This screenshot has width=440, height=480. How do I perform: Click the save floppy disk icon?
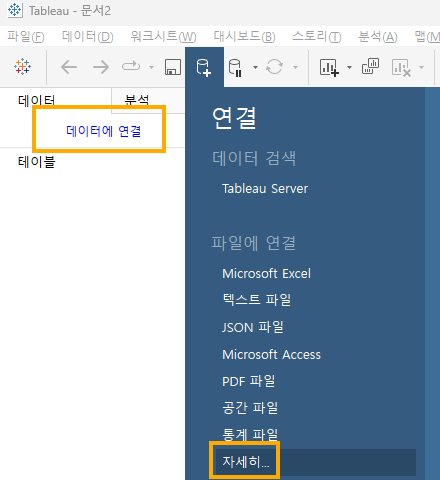[x=173, y=67]
